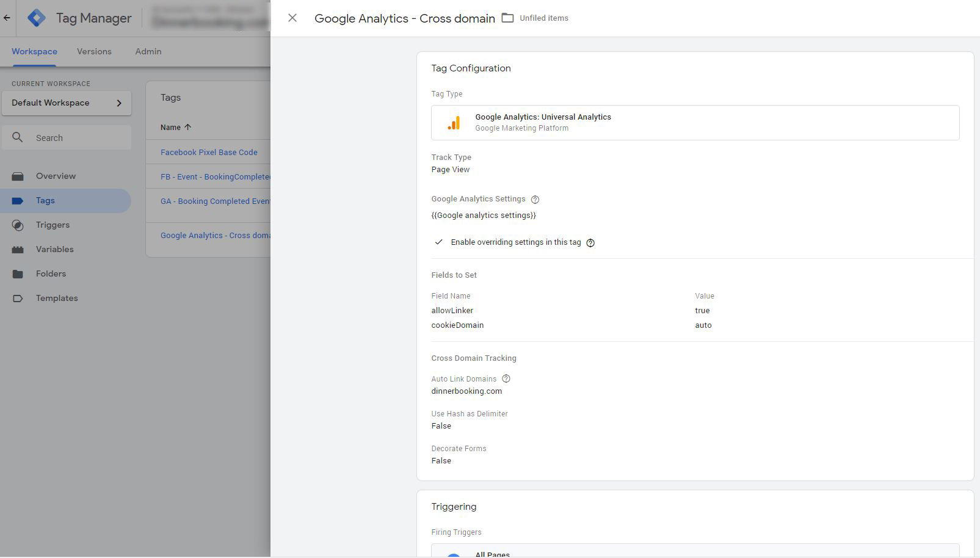Click the allowLinker field name
This screenshot has height=558, width=980.
452,311
